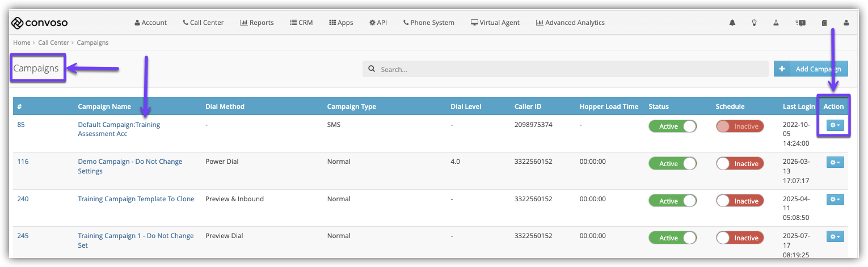Click the Add Campaign button
The height and width of the screenshot is (267, 868).
click(811, 69)
